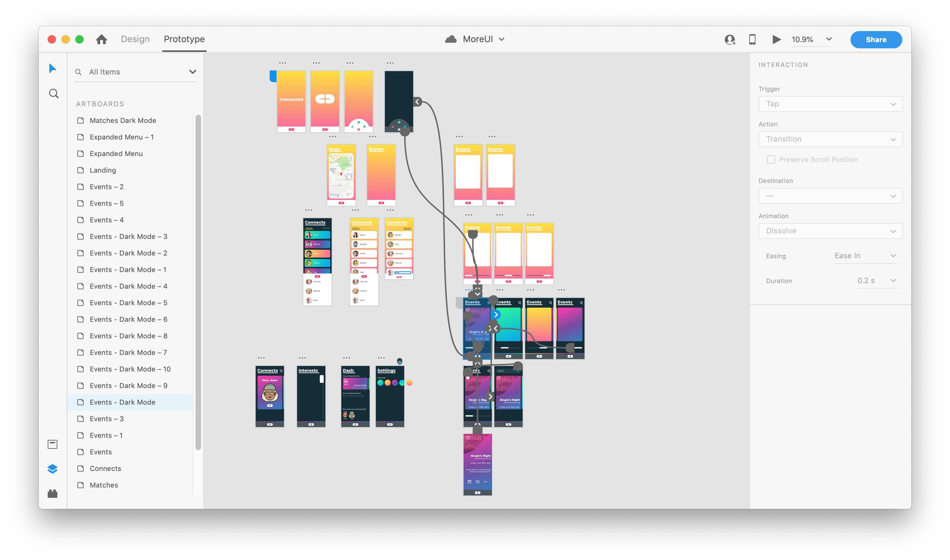Expand the All Items filter dropdown

(x=192, y=71)
